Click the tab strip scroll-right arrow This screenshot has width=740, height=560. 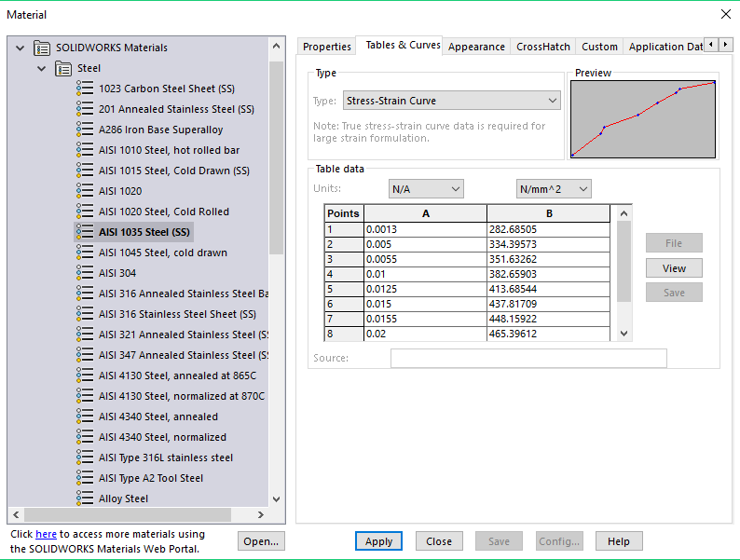coord(725,45)
